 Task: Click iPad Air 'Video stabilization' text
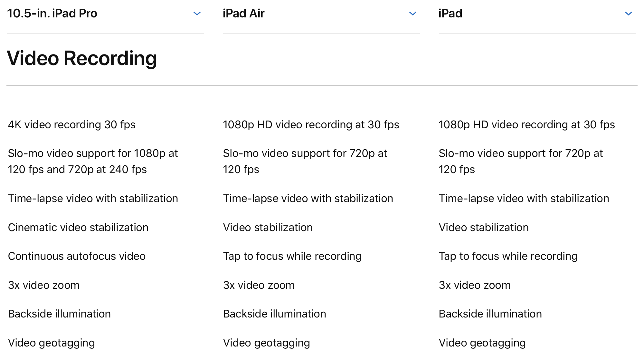tap(268, 228)
